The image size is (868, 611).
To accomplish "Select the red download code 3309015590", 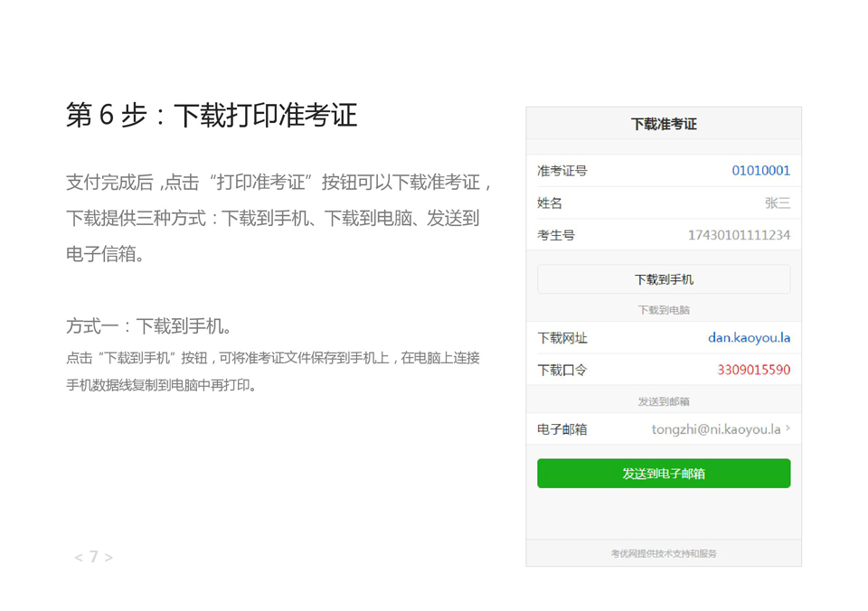I will (753, 370).
